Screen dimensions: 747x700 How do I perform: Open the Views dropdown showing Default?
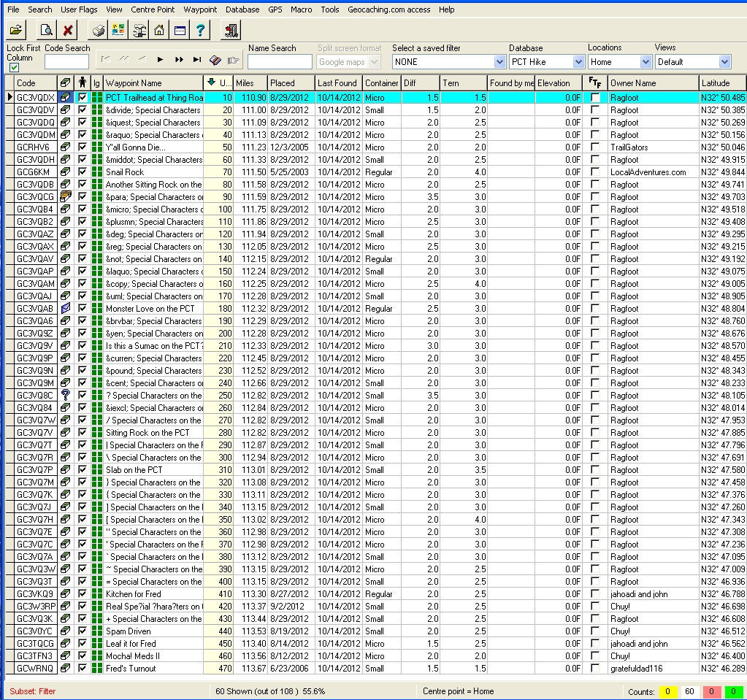pyautogui.click(x=724, y=62)
